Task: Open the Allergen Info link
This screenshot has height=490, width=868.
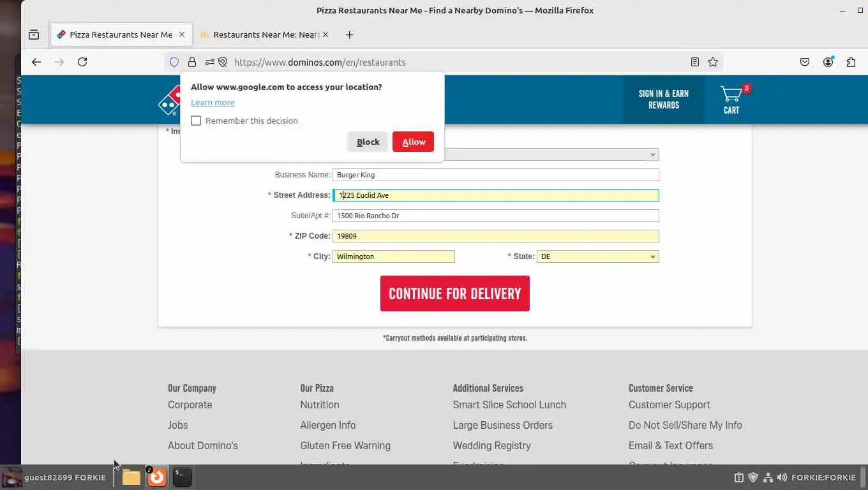Action: coord(328,425)
